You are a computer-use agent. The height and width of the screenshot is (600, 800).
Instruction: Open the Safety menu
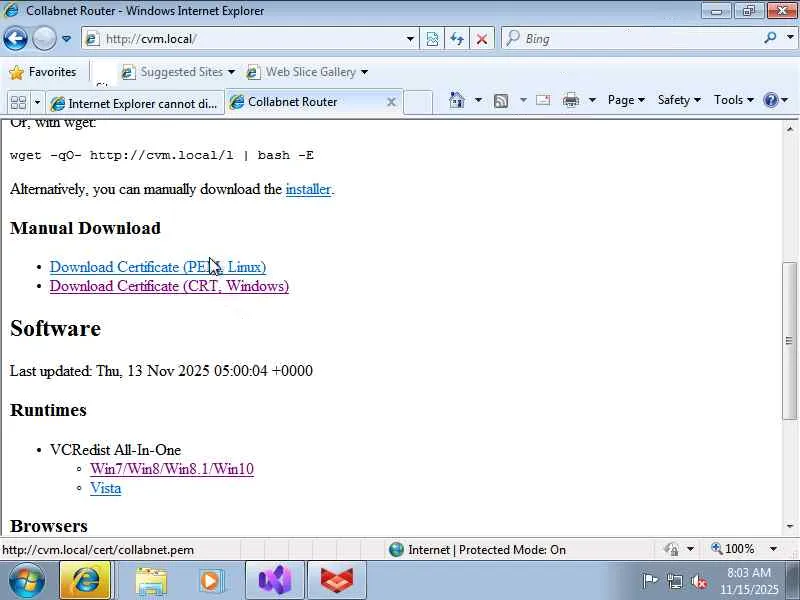pyautogui.click(x=679, y=100)
